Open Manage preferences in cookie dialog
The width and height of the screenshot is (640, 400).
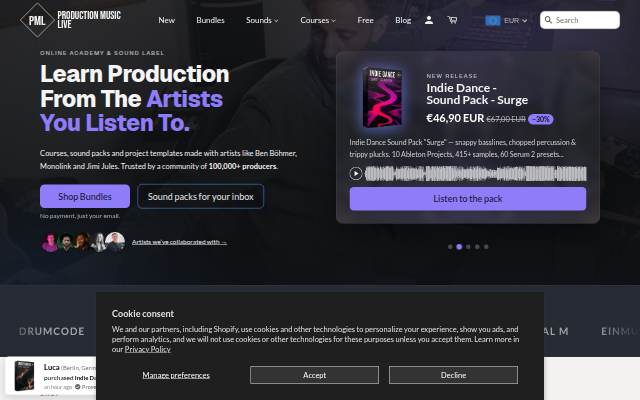tap(176, 375)
